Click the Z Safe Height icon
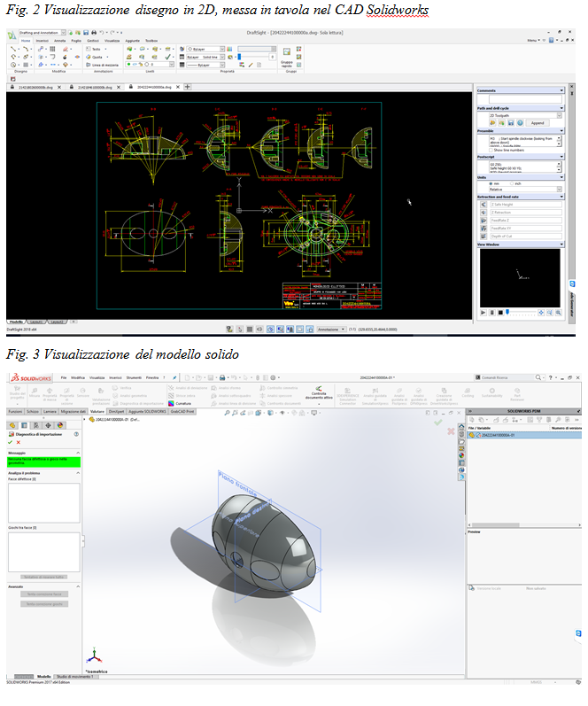This screenshot has height=706, width=588. [x=484, y=205]
